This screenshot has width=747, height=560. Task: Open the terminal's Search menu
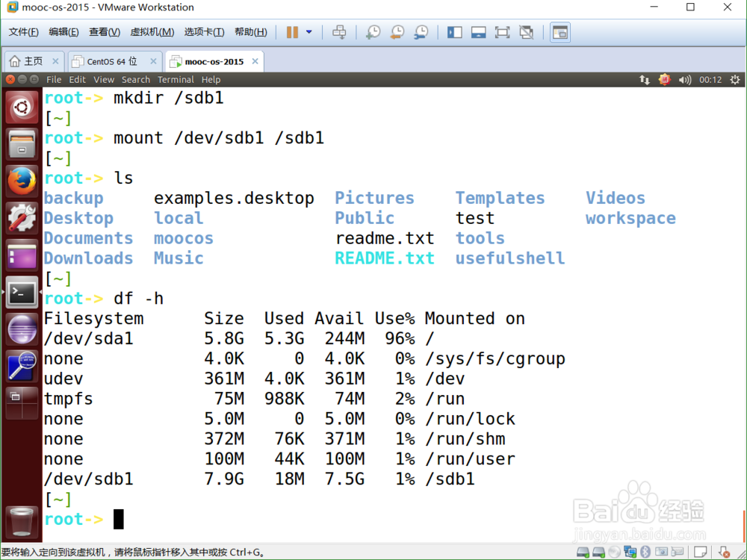point(136,80)
